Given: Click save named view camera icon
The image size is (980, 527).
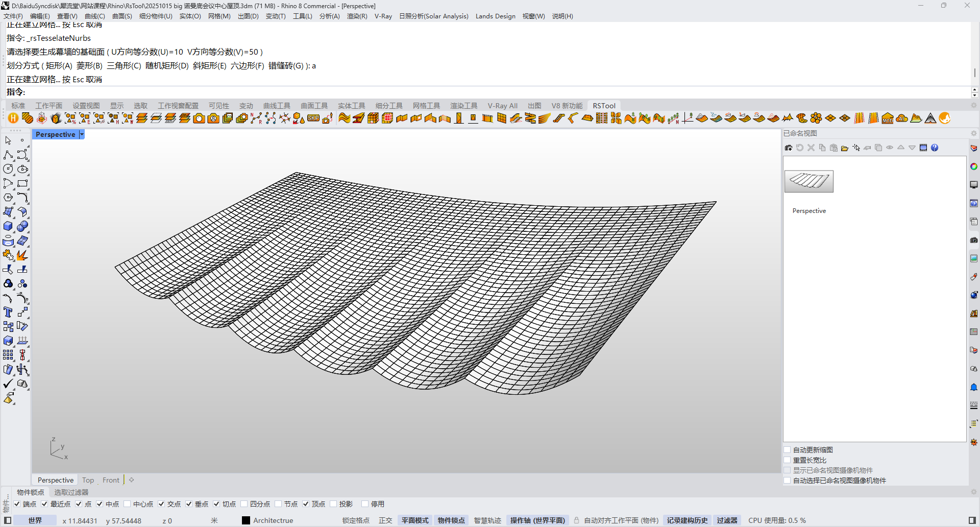Looking at the screenshot, I should (789, 148).
